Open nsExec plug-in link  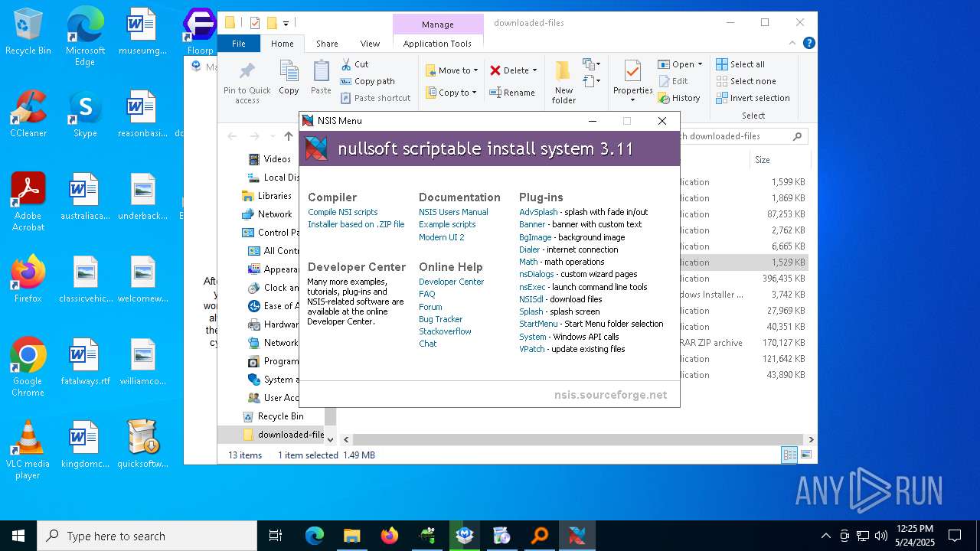[532, 287]
